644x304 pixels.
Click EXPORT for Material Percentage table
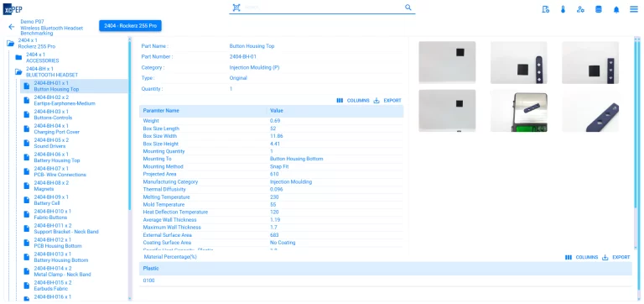pos(616,257)
